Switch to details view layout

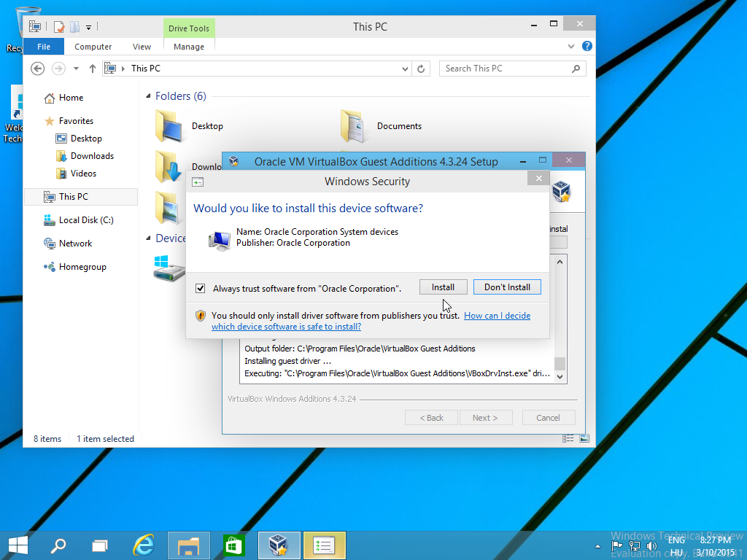(x=568, y=438)
